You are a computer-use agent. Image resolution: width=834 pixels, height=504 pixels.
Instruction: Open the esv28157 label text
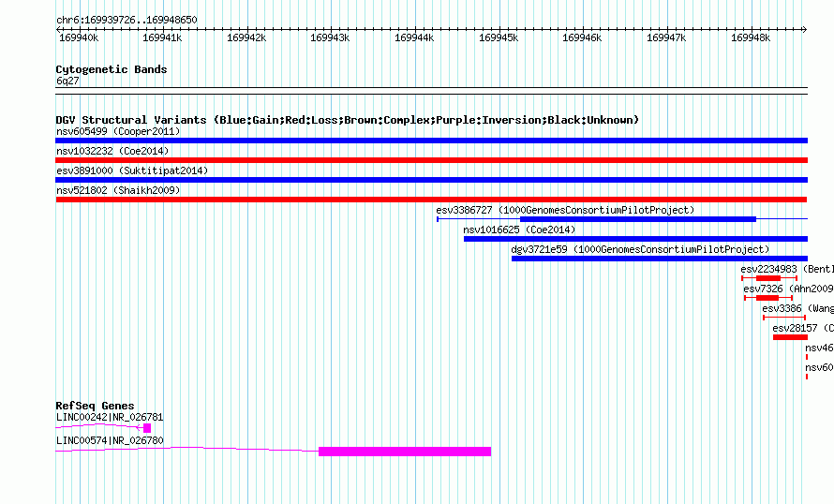pyautogui.click(x=795, y=328)
